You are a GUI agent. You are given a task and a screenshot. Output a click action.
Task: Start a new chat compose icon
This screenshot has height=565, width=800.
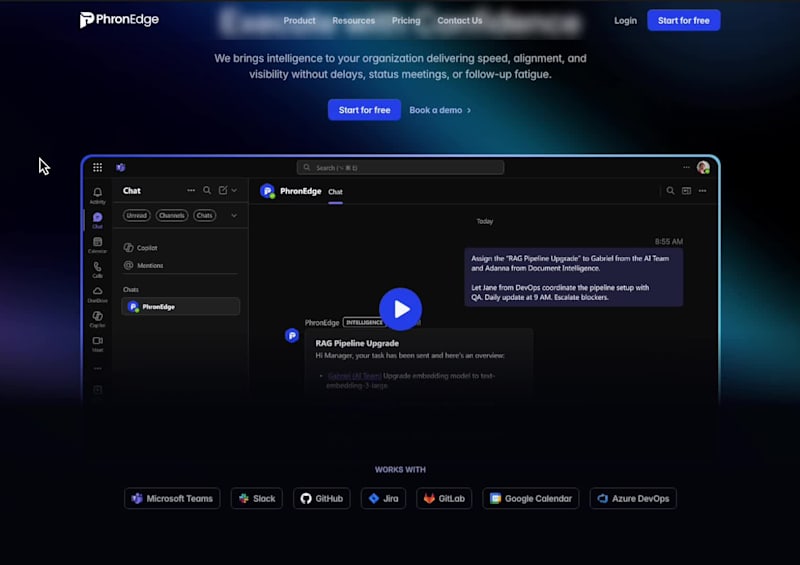(223, 190)
